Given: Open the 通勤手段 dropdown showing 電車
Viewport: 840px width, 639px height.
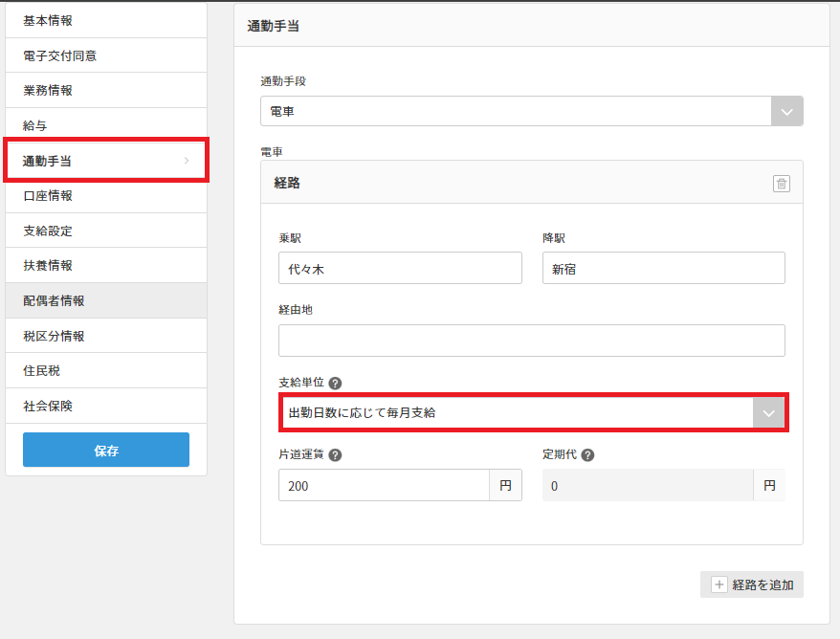Looking at the screenshot, I should 531,111.
